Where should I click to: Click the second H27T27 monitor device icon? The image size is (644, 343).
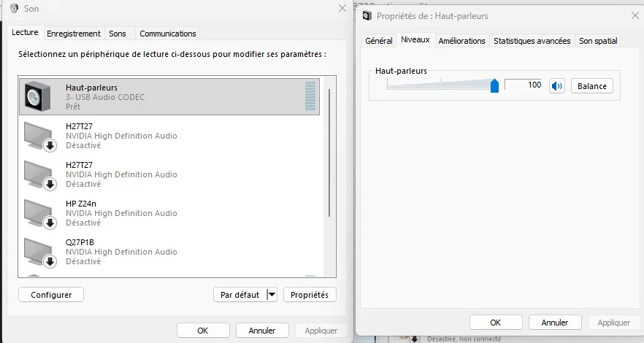click(x=39, y=174)
